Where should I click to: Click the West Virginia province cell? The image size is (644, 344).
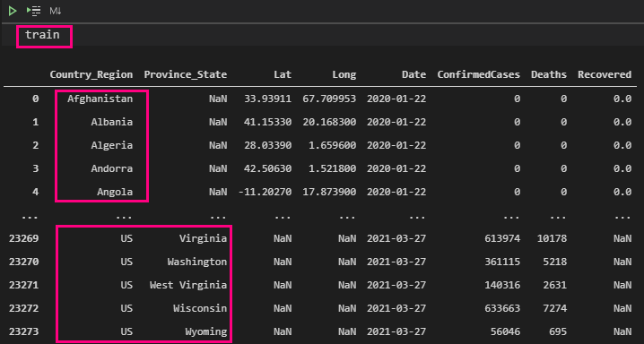click(188, 285)
